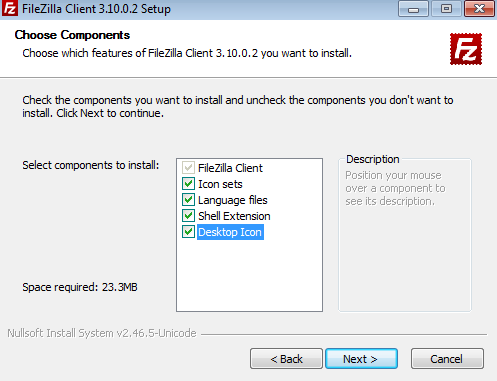Image resolution: width=497 pixels, height=381 pixels.
Task: Click the greyed FileZilla Client checkbox
Action: pyautogui.click(x=188, y=168)
